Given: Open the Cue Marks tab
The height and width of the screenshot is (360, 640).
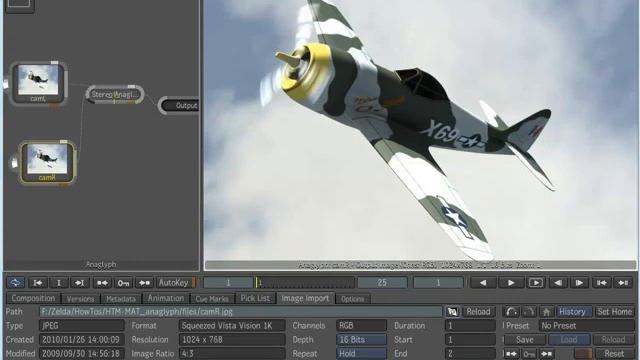Looking at the screenshot, I should point(212,299).
